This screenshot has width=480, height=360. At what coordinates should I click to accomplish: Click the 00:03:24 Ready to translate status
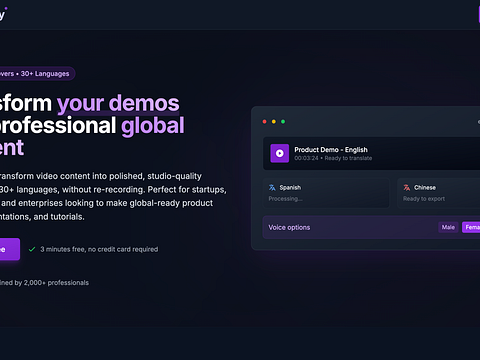(333, 158)
